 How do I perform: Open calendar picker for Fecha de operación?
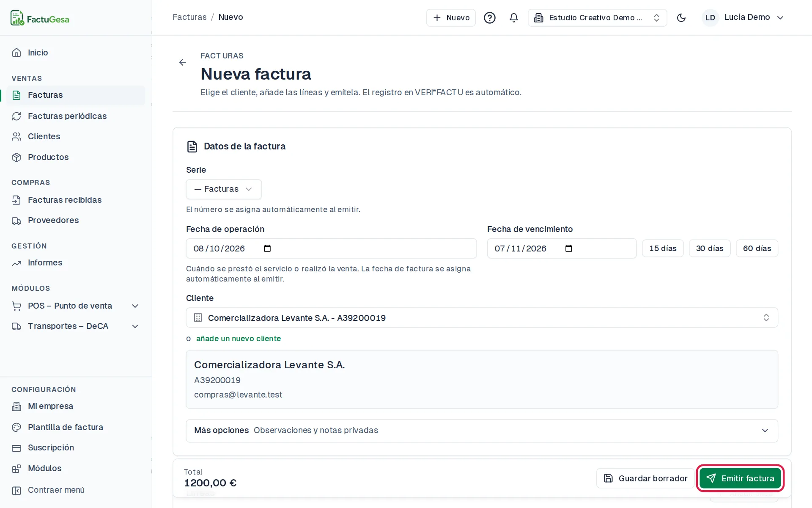click(x=267, y=248)
